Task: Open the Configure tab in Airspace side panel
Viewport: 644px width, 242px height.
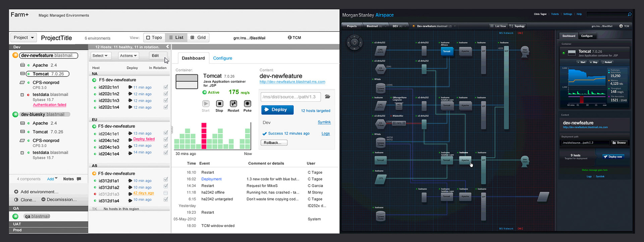Action: [x=587, y=36]
